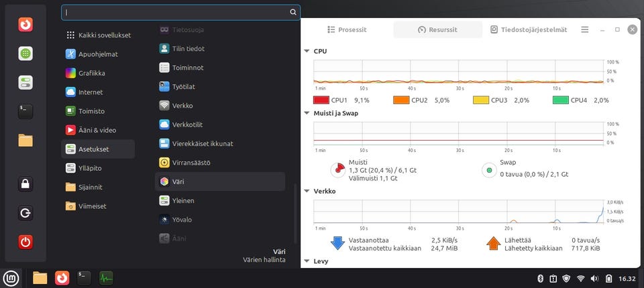Collapse the Muisti ja Swap section
The image size is (644, 288).
(307, 113)
